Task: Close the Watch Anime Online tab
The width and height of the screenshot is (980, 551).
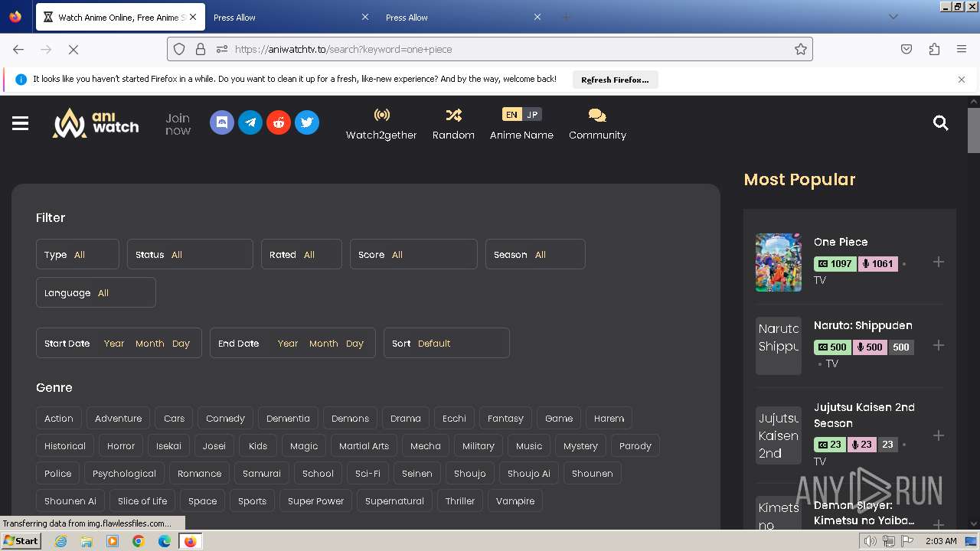Action: click(192, 17)
